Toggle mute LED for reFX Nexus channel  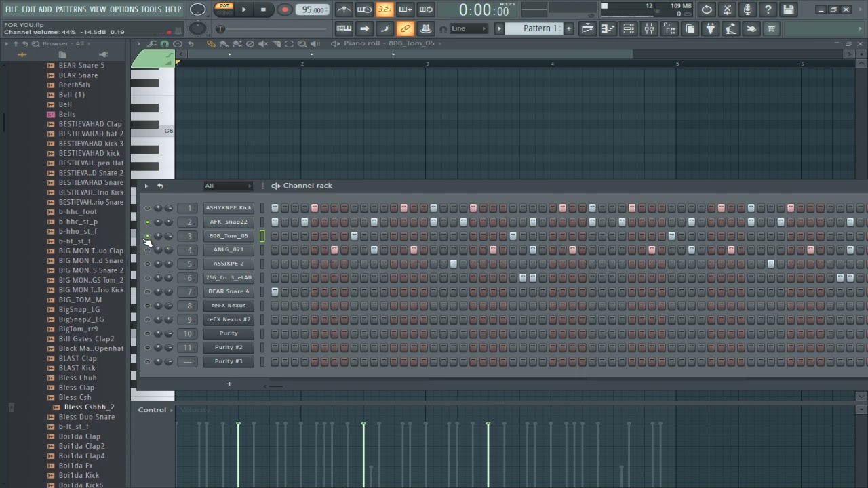point(147,306)
